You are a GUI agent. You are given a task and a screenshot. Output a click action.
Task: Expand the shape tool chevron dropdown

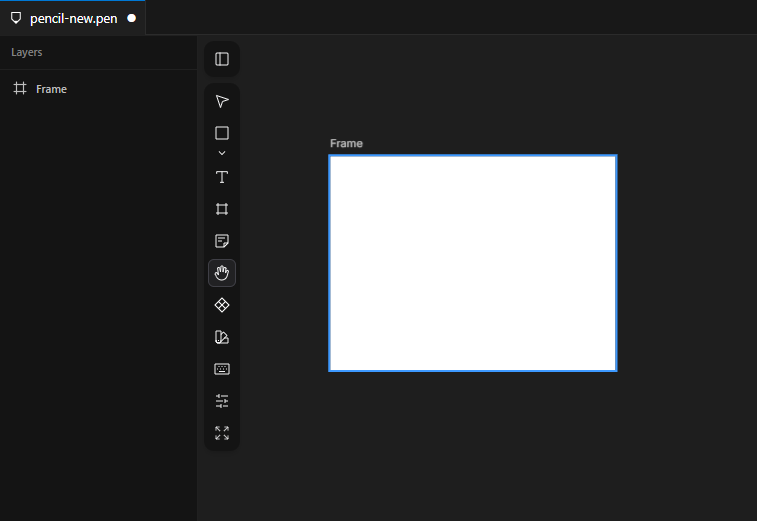[222, 153]
